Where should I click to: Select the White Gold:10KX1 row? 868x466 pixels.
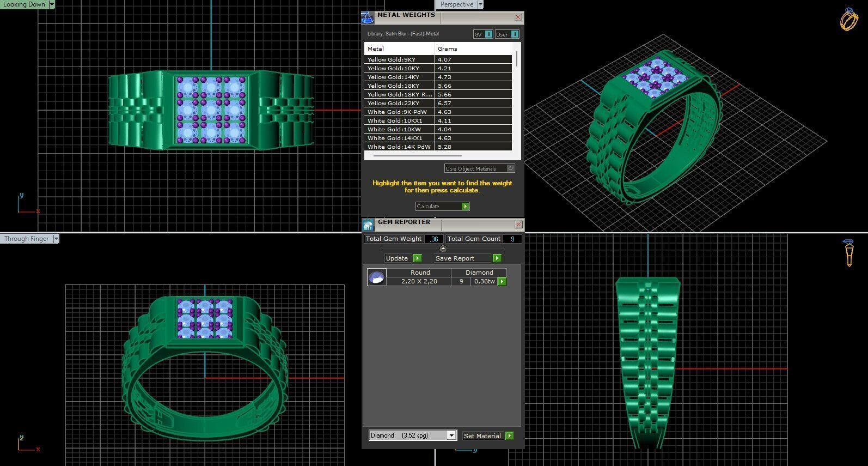tap(438, 120)
